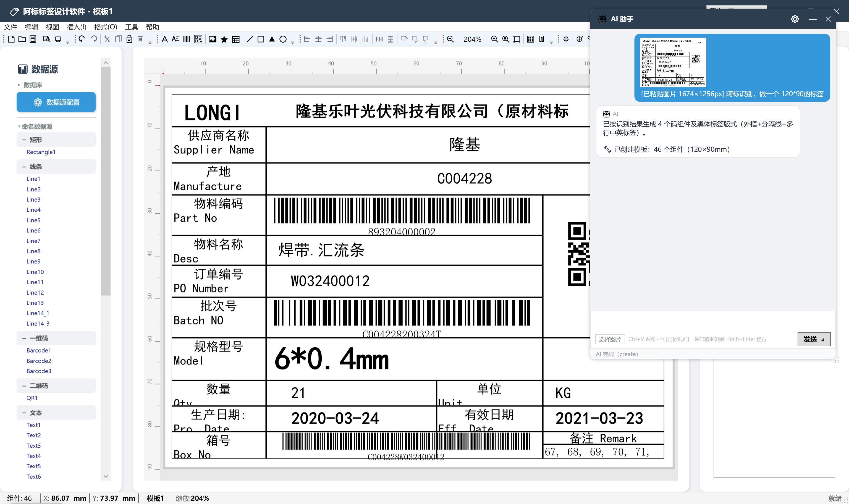
Task: Expand the 数据库 tree node
Action: [19, 85]
